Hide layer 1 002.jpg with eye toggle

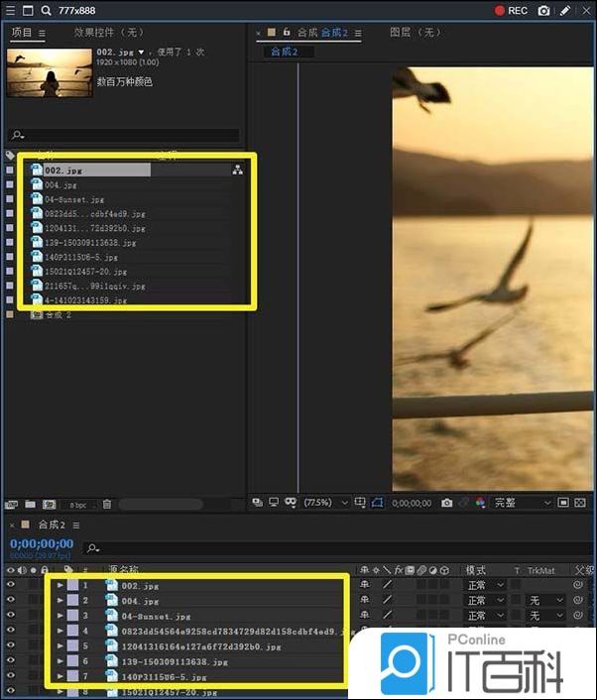(11, 586)
